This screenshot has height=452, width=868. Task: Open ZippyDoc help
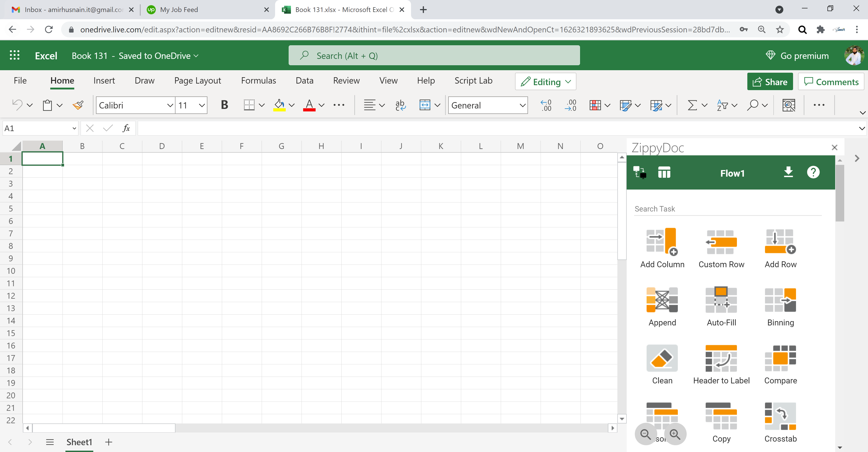coord(813,172)
